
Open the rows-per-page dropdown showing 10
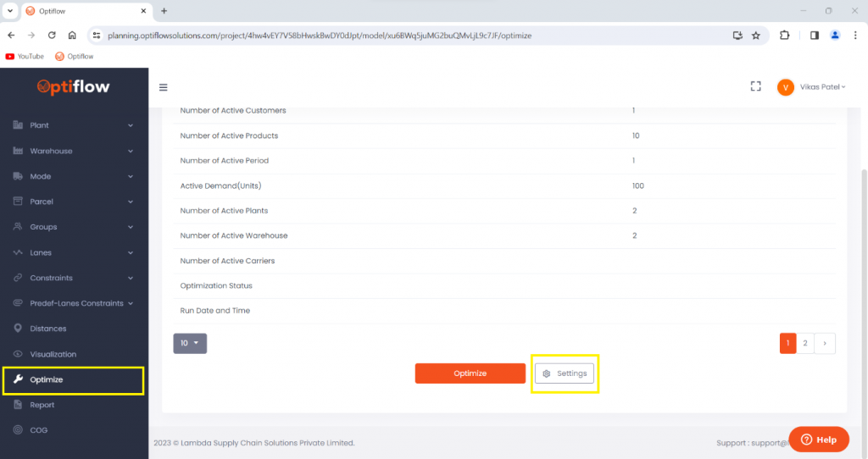click(190, 343)
